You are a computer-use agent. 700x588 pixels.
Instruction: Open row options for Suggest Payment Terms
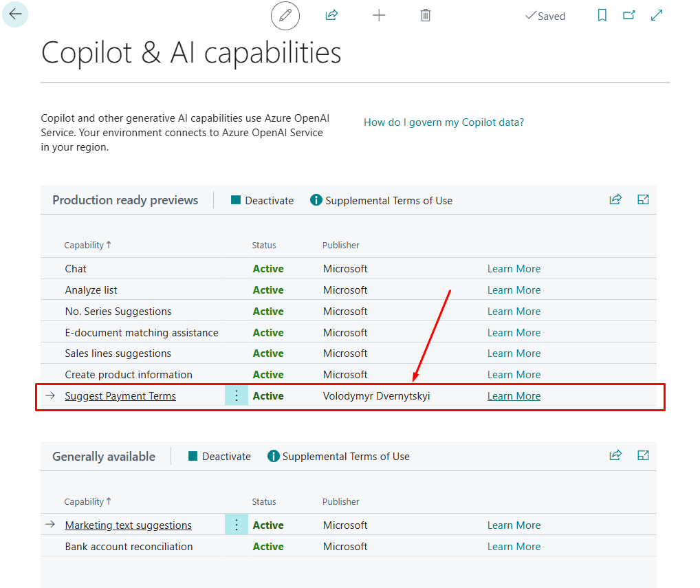236,395
